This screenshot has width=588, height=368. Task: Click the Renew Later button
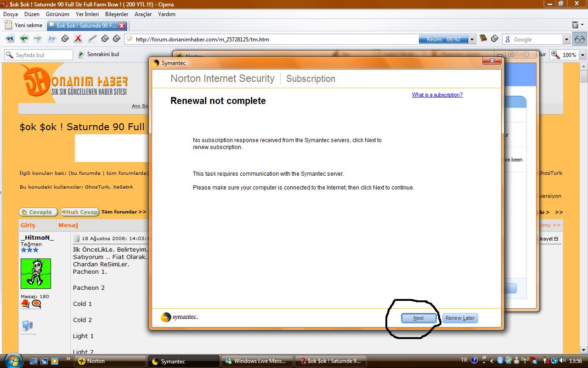460,318
